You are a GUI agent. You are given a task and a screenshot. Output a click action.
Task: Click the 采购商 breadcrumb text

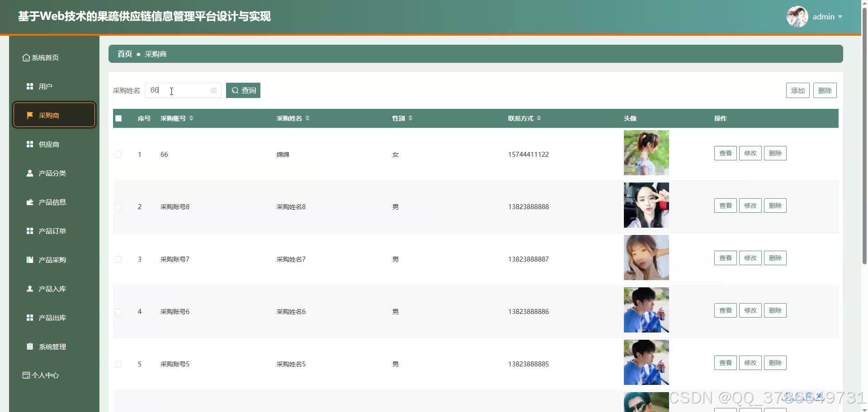[156, 54]
